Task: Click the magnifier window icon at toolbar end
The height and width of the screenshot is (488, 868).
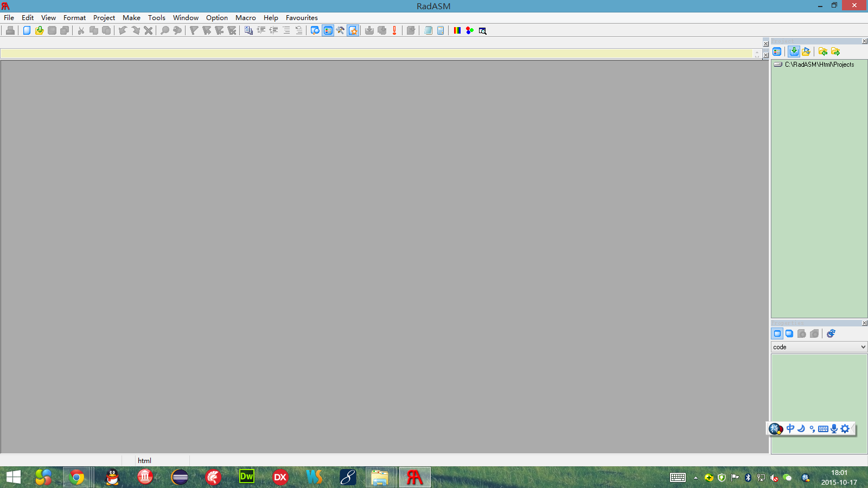Action: [482, 30]
